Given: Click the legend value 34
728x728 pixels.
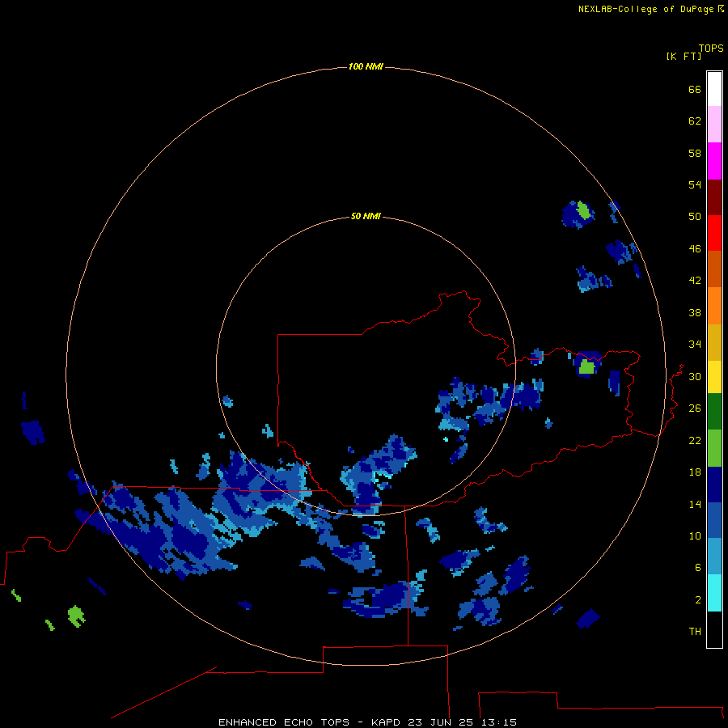Looking at the screenshot, I should click(695, 345).
